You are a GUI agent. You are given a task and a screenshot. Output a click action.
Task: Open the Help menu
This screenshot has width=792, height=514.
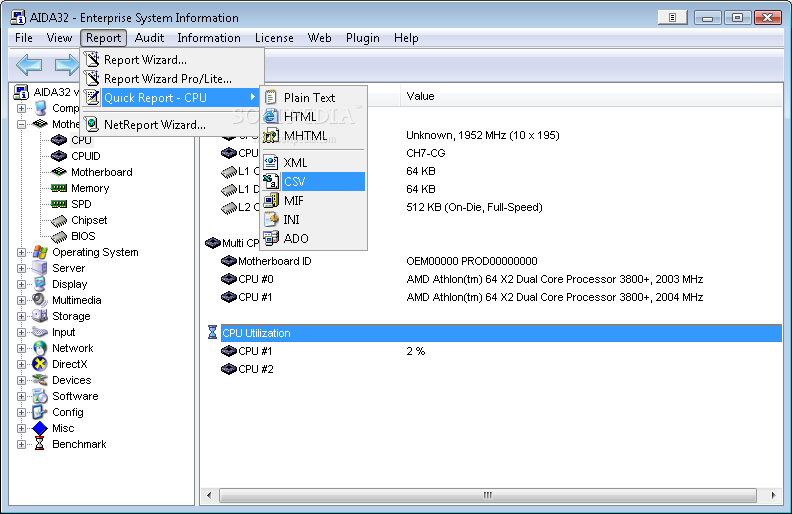click(406, 38)
